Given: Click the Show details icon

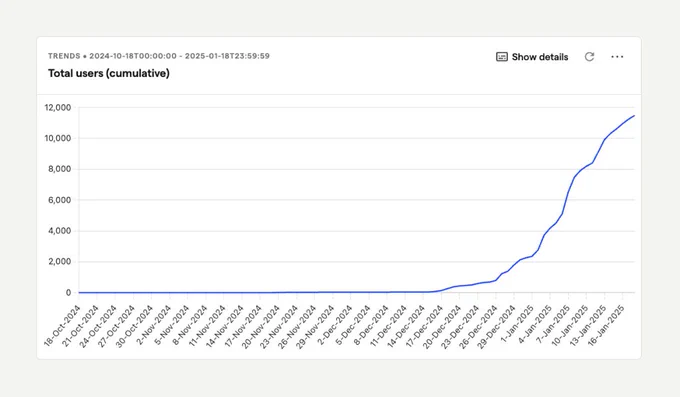Looking at the screenshot, I should tap(502, 57).
